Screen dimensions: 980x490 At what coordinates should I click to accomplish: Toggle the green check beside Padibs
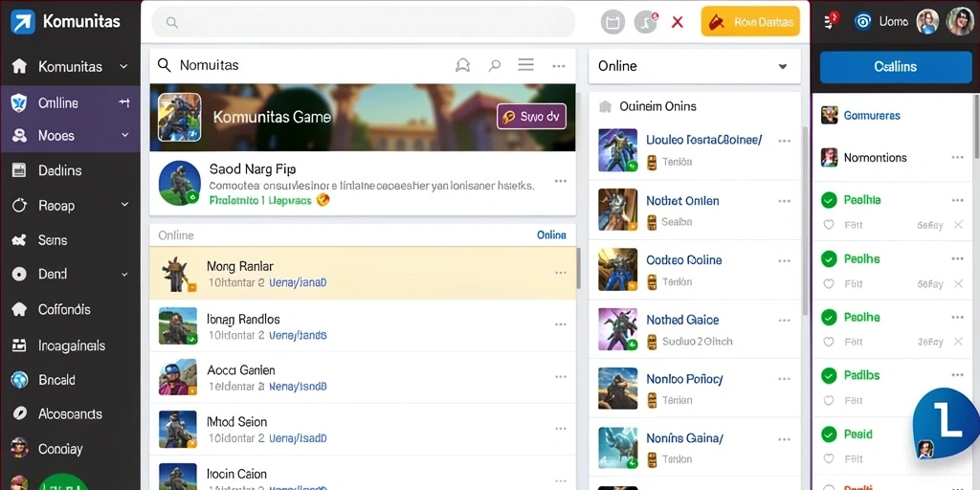coord(829,375)
